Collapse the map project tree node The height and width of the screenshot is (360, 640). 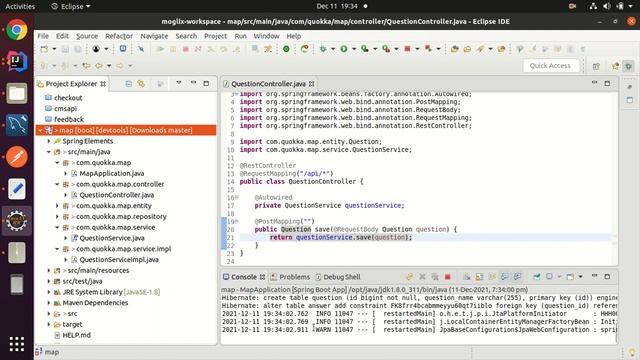coord(40,130)
